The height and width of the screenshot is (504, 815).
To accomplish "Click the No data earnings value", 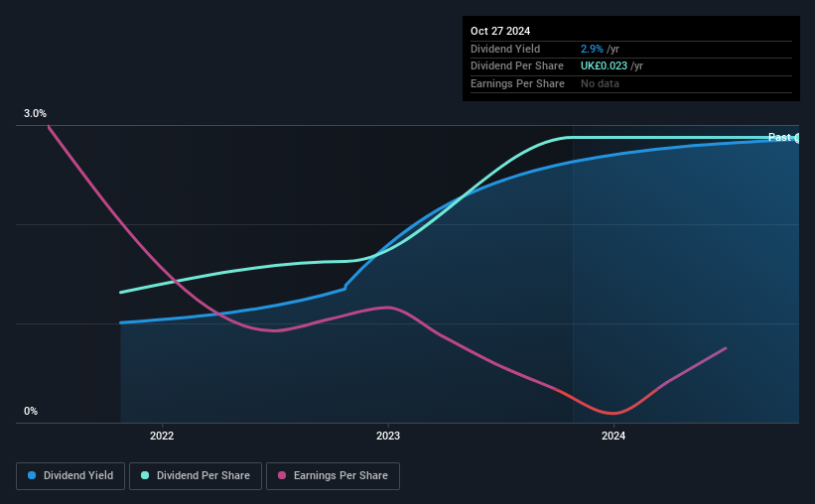I will 600,83.
